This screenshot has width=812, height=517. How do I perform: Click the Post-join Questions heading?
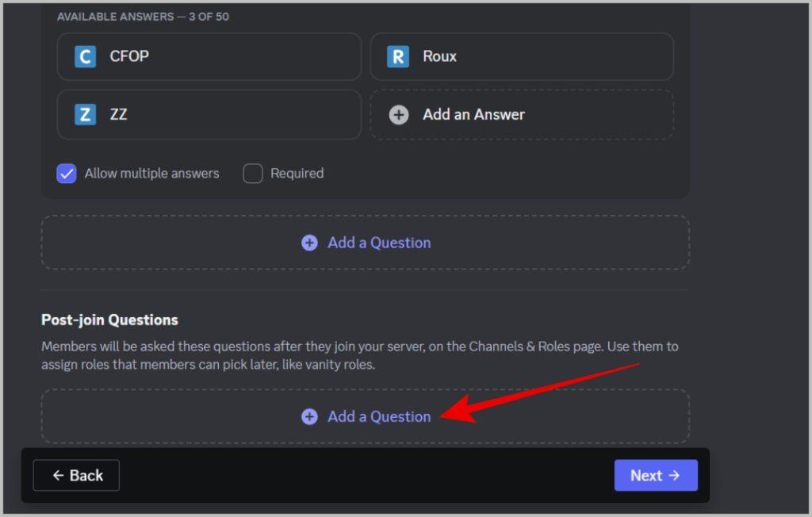click(109, 320)
